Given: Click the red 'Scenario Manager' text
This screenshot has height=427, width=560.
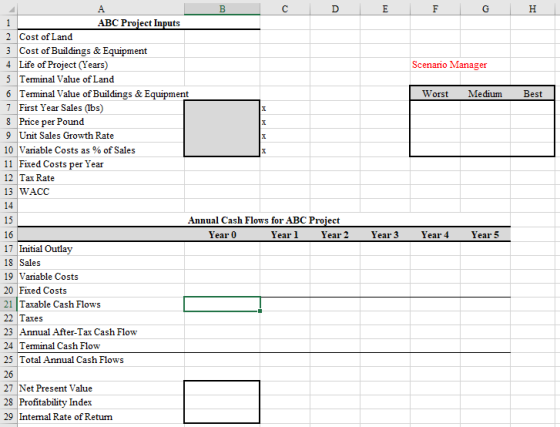Looking at the screenshot, I should pyautogui.click(x=449, y=65).
